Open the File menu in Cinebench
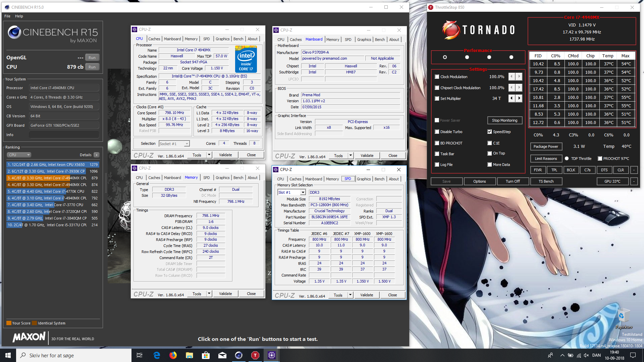 [x=7, y=16]
